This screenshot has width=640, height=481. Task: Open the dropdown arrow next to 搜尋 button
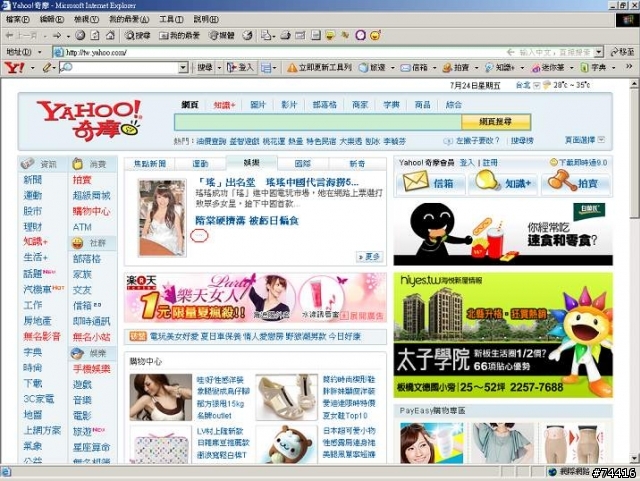tap(219, 67)
